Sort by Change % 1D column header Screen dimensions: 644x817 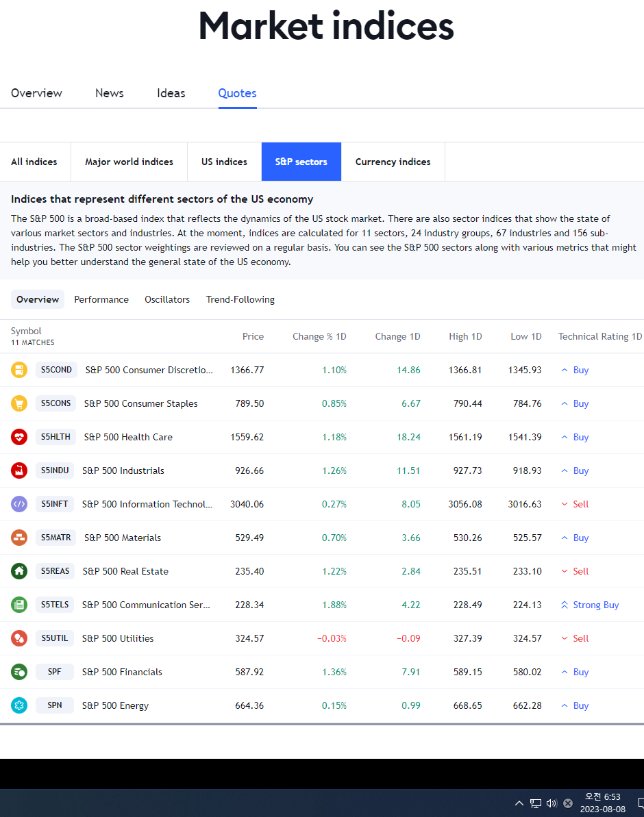(319, 337)
